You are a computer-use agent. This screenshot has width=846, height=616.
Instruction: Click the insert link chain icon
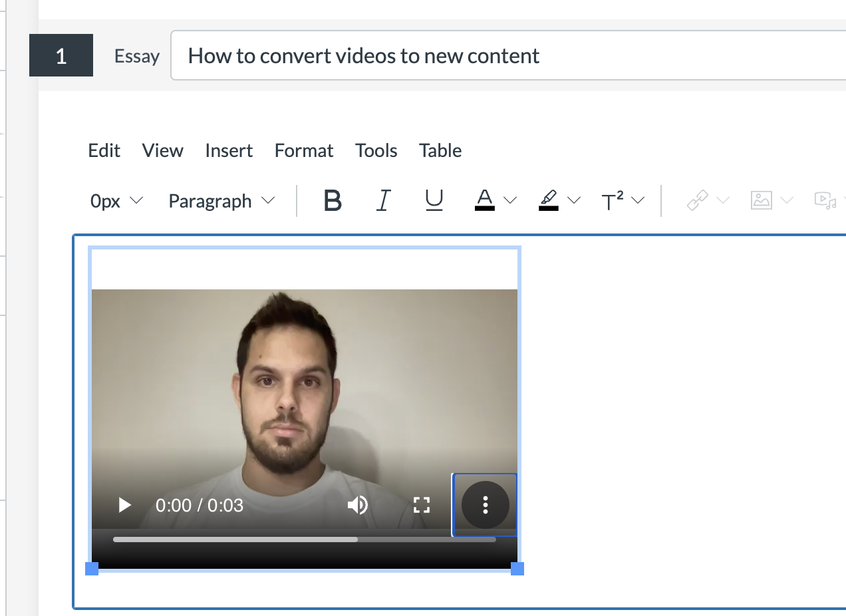pos(698,200)
